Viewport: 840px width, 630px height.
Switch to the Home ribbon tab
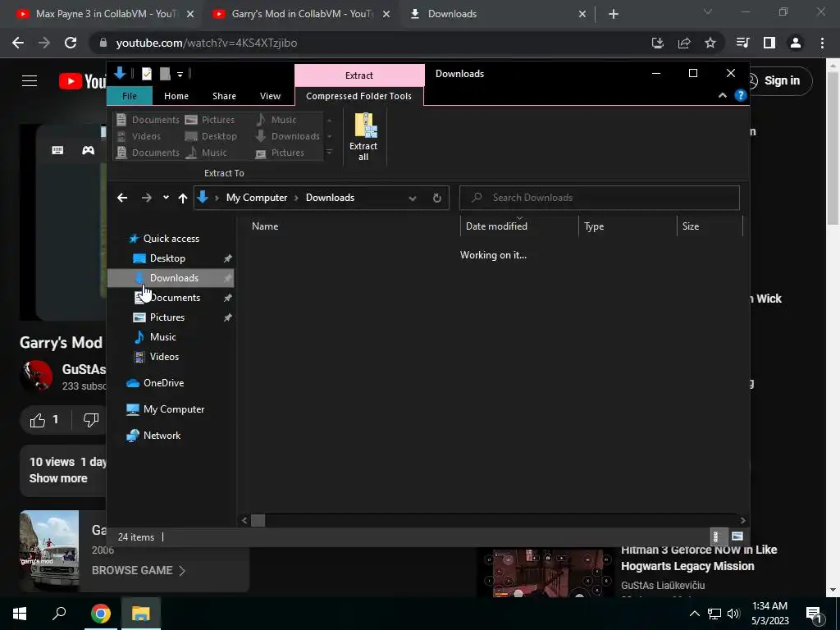tap(176, 96)
